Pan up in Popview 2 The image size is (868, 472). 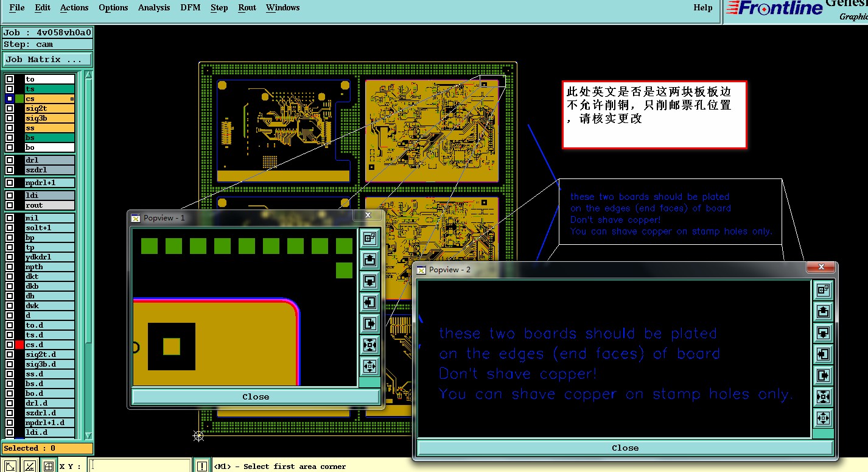[x=823, y=311]
